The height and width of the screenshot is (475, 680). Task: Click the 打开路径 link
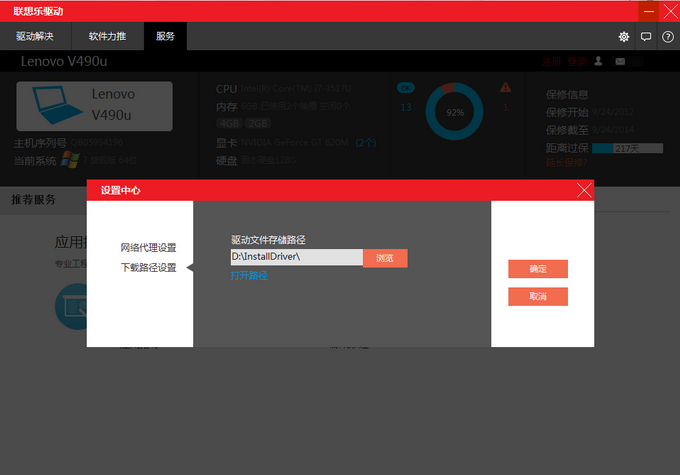tap(249, 275)
